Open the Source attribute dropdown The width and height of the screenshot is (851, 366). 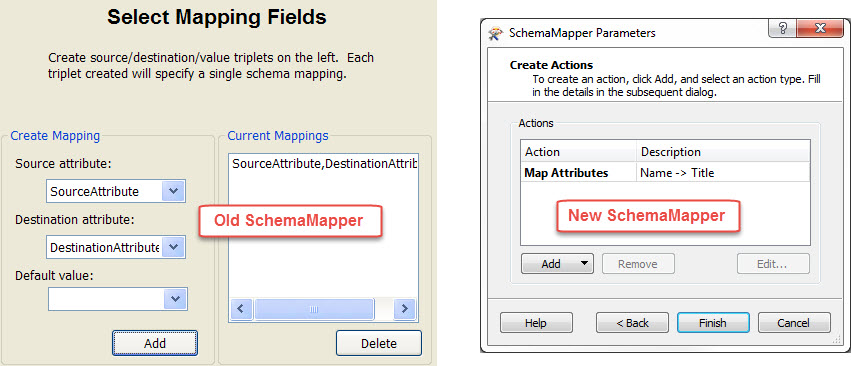pos(174,191)
